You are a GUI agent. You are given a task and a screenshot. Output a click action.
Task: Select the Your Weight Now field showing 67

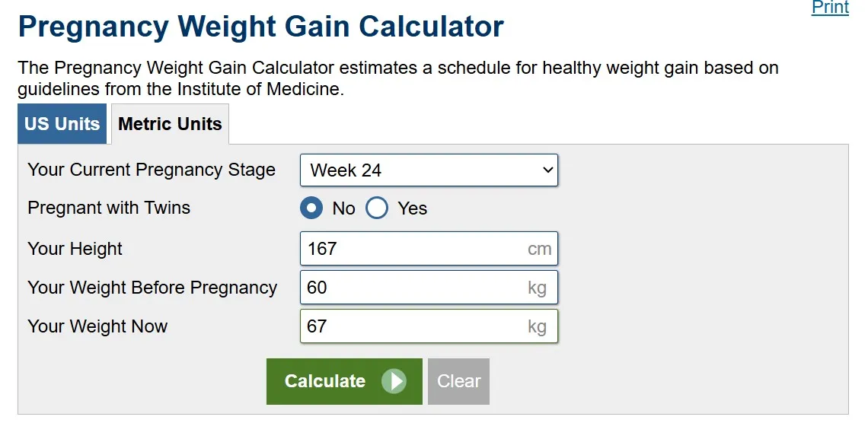click(429, 326)
